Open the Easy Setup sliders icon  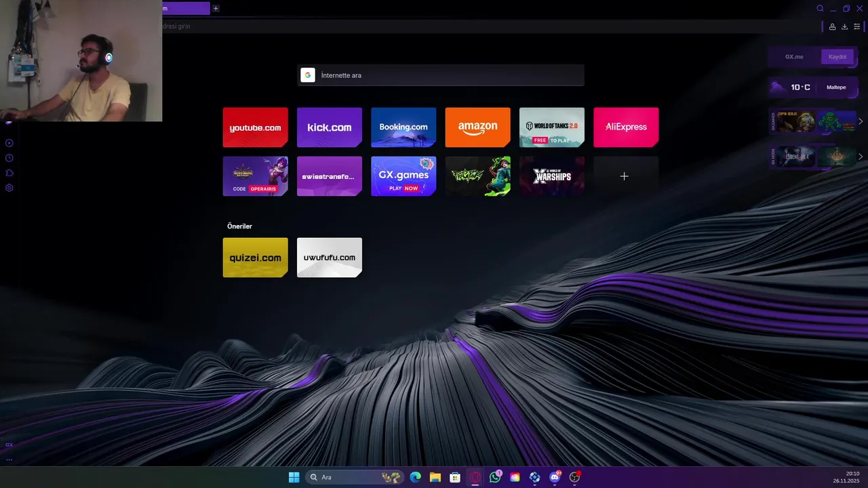(x=856, y=26)
